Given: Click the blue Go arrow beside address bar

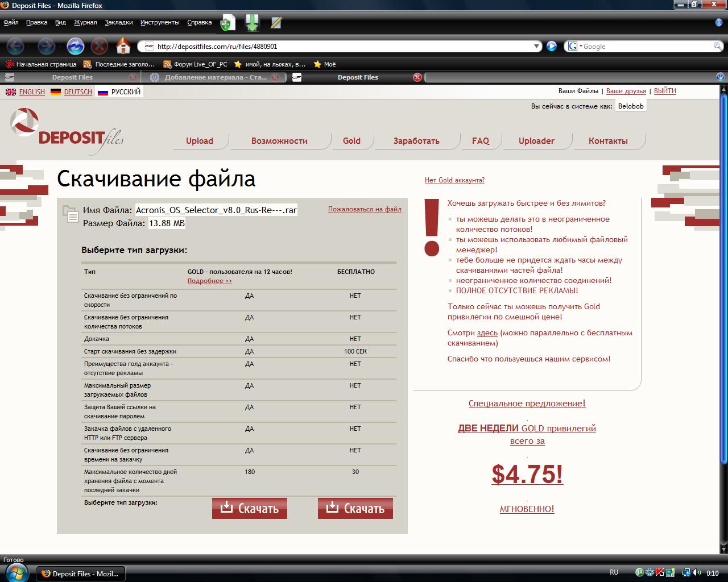Looking at the screenshot, I should point(551,46).
